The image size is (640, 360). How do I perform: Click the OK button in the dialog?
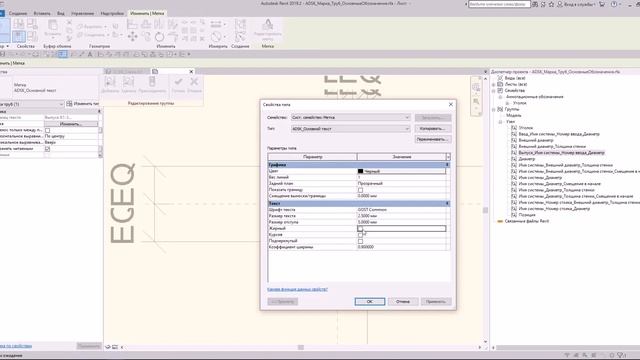tap(370, 302)
